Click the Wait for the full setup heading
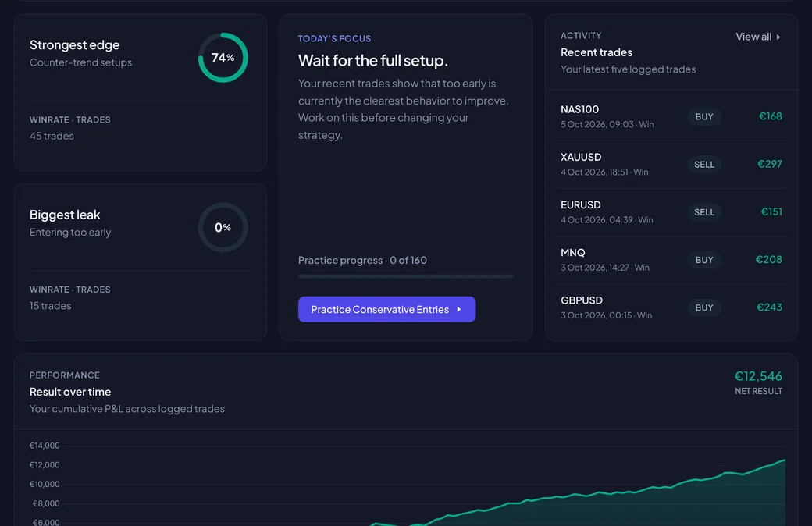Screen dimensions: 812x526 point(373,61)
